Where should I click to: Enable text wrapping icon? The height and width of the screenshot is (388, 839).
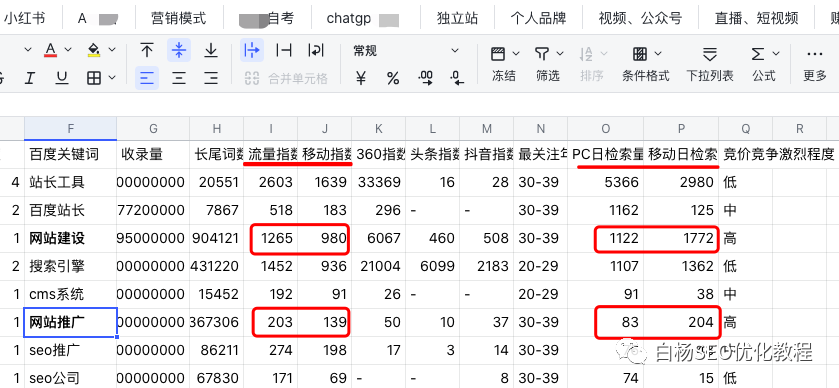[x=316, y=50]
